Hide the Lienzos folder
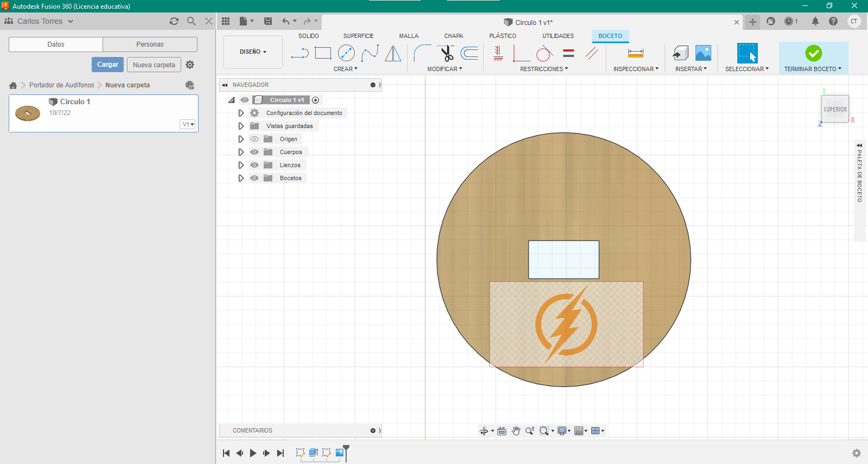868x464 pixels. pos(254,165)
